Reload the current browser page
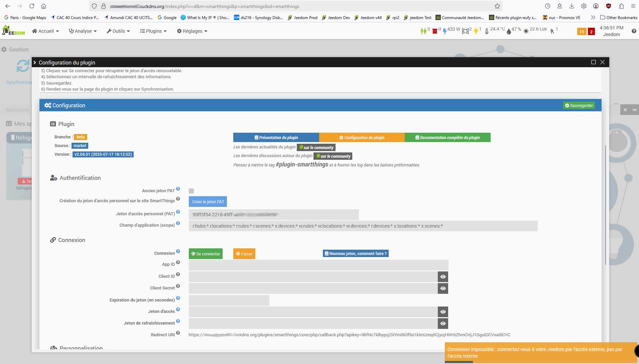Screen dimensions: 639x364 pos(32,6)
